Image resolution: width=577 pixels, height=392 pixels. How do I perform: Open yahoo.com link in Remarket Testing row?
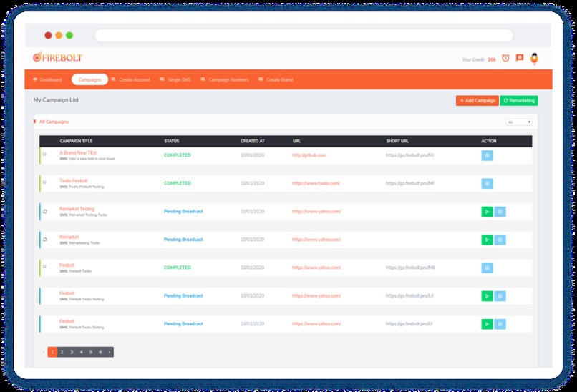[316, 212]
